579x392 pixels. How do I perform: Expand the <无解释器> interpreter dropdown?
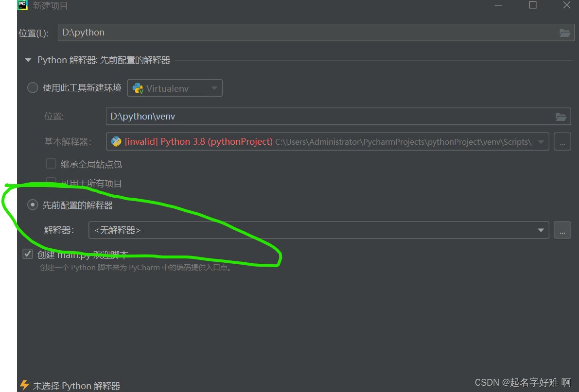(x=319, y=230)
